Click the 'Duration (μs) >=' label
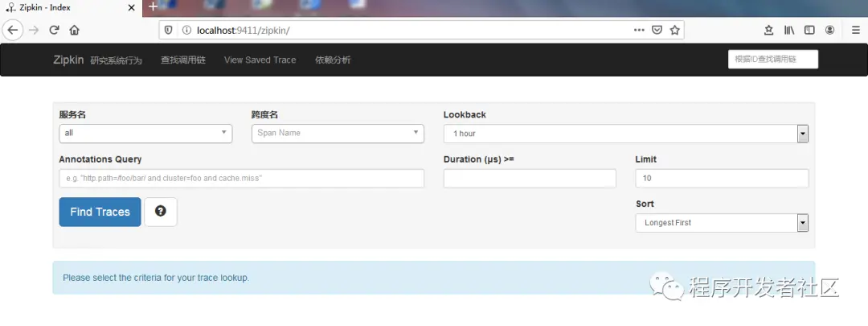Image resolution: width=868 pixels, height=326 pixels. (x=479, y=159)
